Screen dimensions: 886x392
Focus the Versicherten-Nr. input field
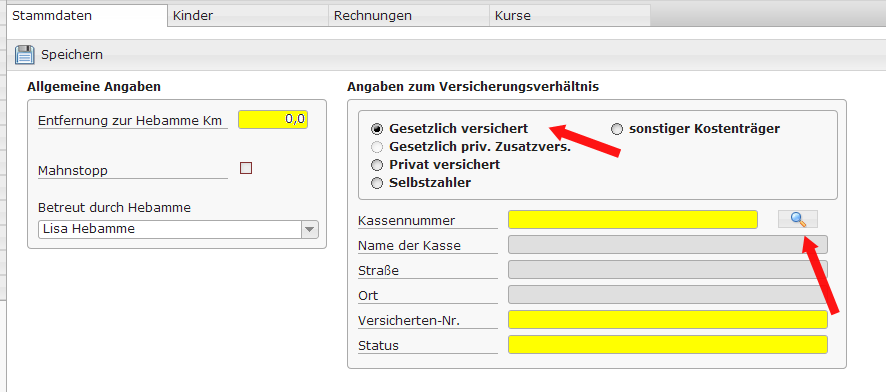[x=668, y=320]
